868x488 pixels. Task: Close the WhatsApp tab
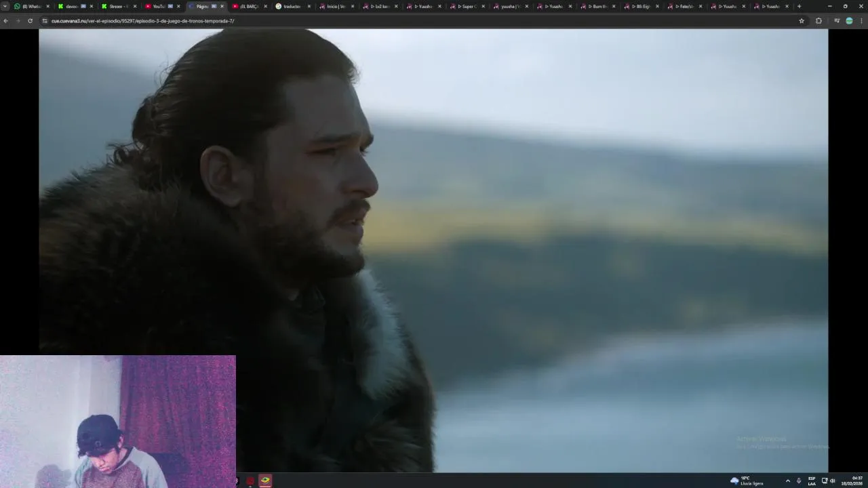[47, 6]
